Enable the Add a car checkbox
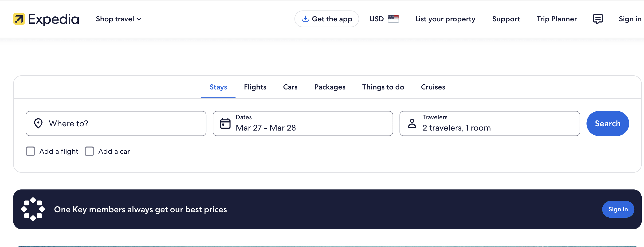Image resolution: width=644 pixels, height=247 pixels. pyautogui.click(x=89, y=151)
